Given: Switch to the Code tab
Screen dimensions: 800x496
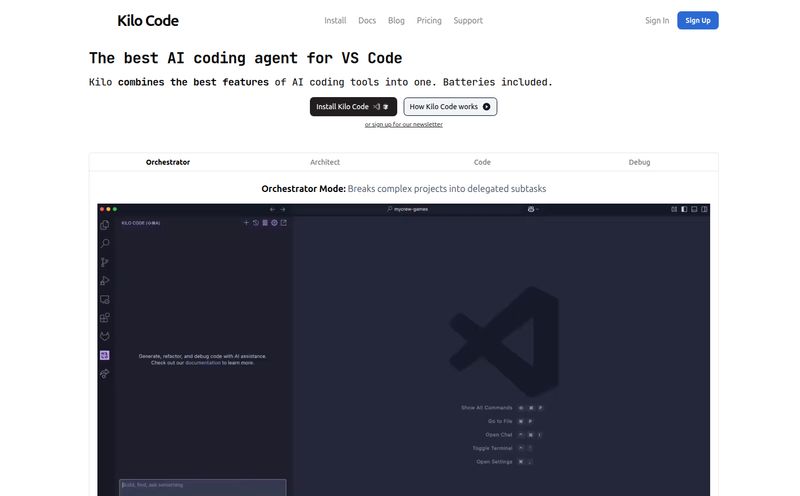Looking at the screenshot, I should [x=482, y=162].
